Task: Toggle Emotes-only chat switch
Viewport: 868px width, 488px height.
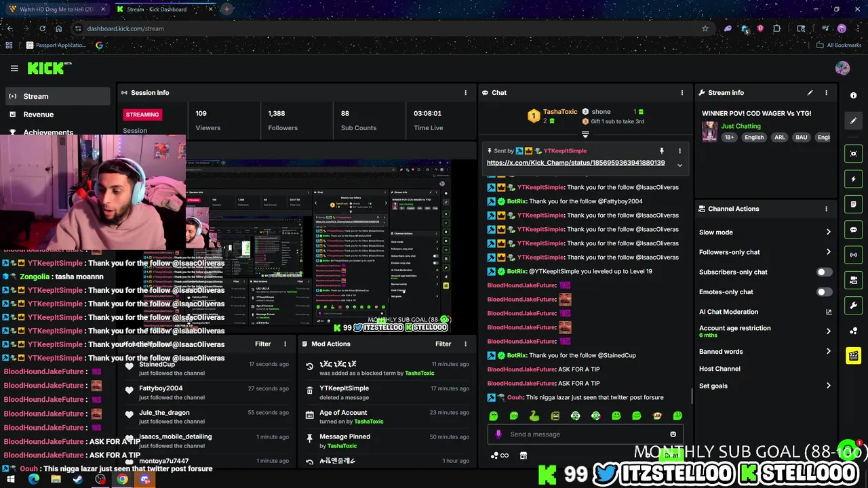Action: pyautogui.click(x=823, y=292)
